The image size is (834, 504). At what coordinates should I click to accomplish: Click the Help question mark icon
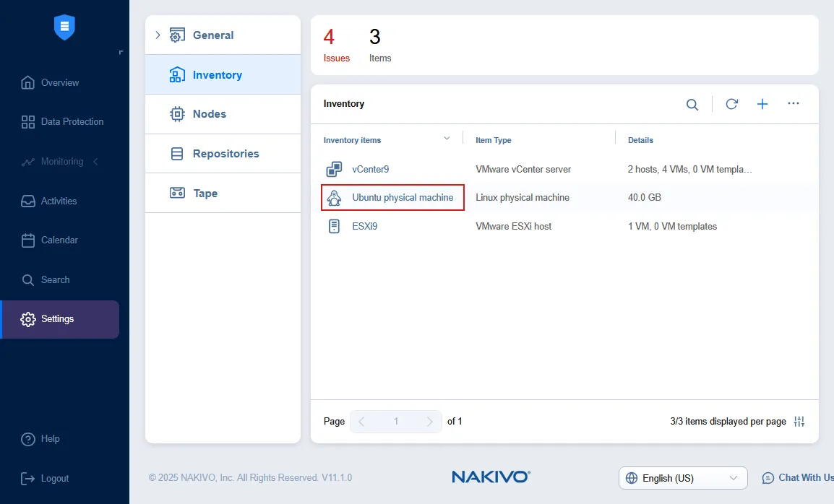pos(27,439)
